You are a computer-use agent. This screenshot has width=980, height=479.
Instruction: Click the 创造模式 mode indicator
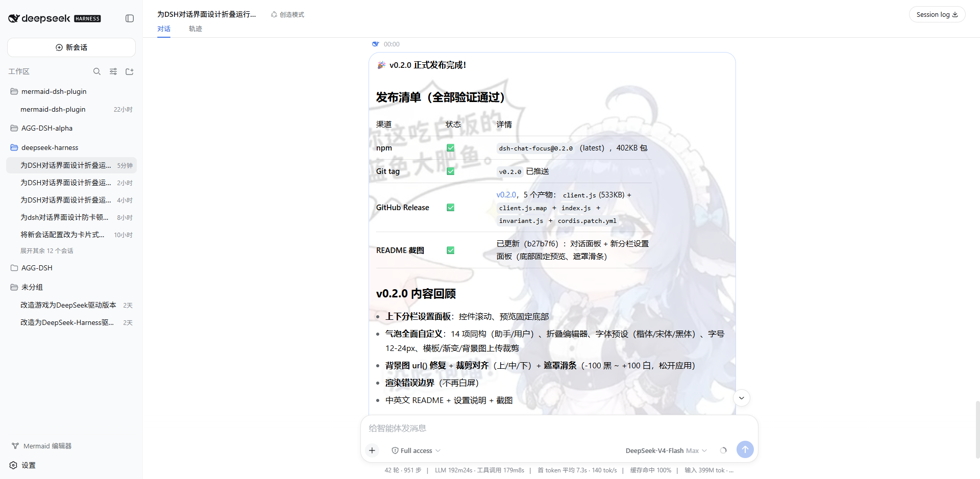point(287,14)
